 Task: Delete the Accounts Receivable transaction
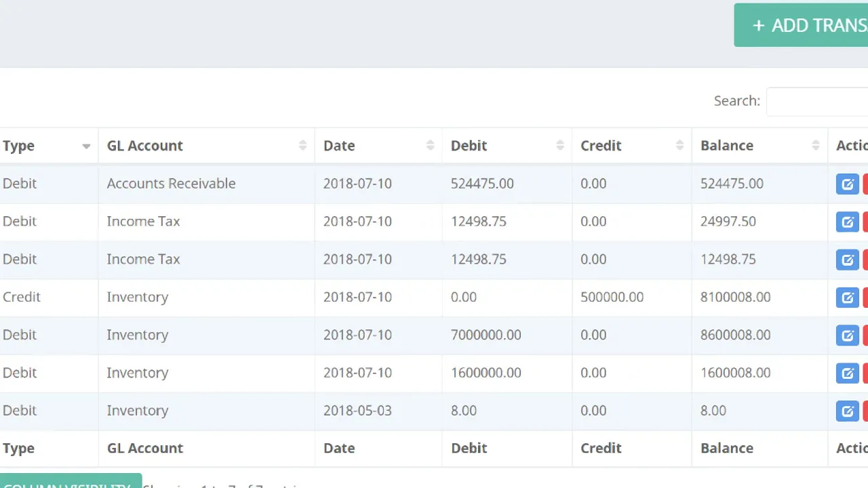[865, 184]
